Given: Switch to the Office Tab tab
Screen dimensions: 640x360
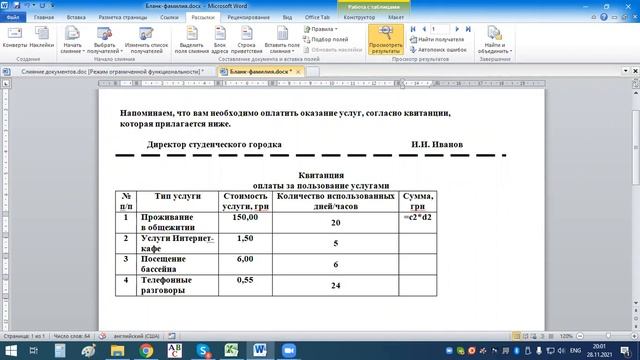Looking at the screenshot, I should [x=317, y=18].
